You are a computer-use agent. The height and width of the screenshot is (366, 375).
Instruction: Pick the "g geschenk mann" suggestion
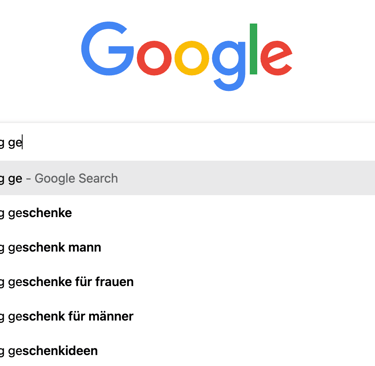coord(187,247)
